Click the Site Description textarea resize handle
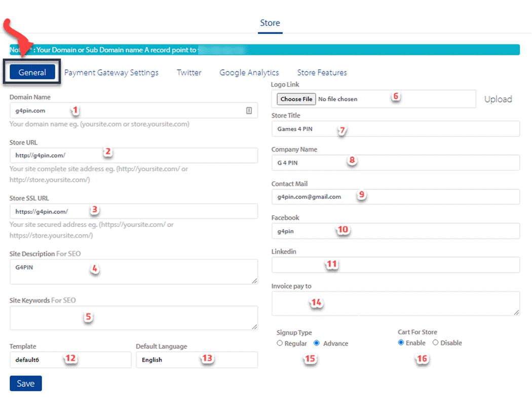The width and height of the screenshot is (532, 417). tap(254, 281)
